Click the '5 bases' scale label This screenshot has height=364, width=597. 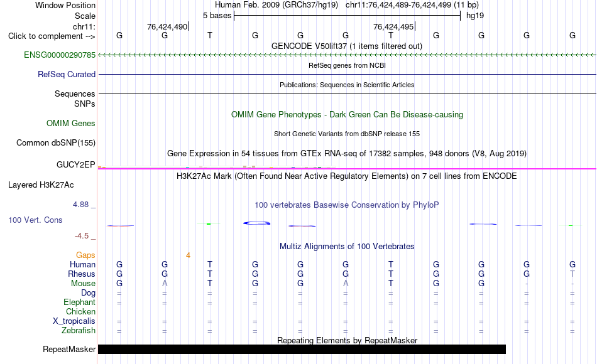pos(217,16)
